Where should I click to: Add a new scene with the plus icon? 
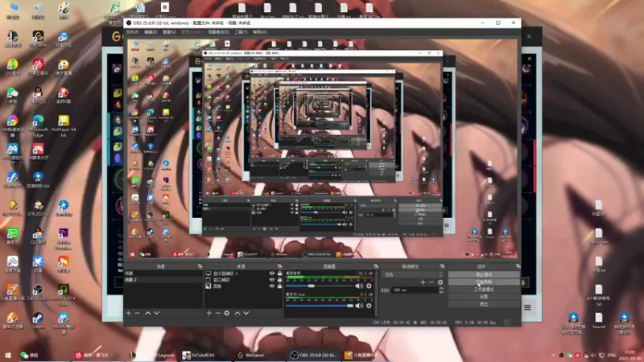point(129,313)
